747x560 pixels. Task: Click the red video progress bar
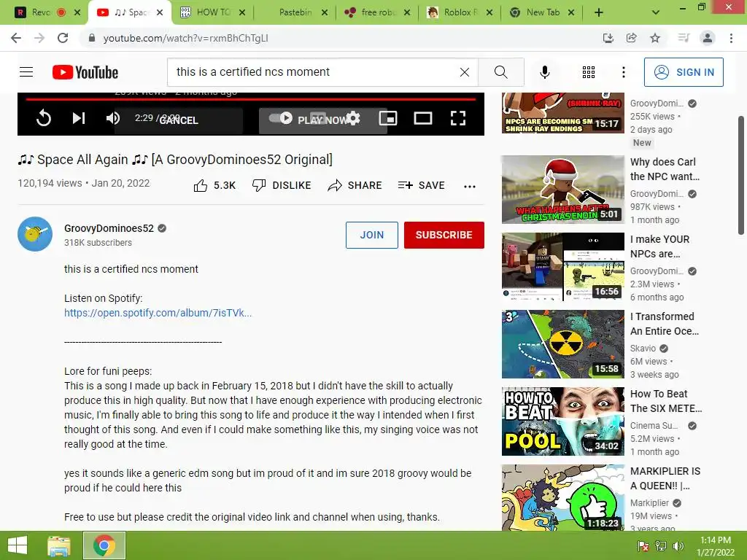pyautogui.click(x=251, y=99)
